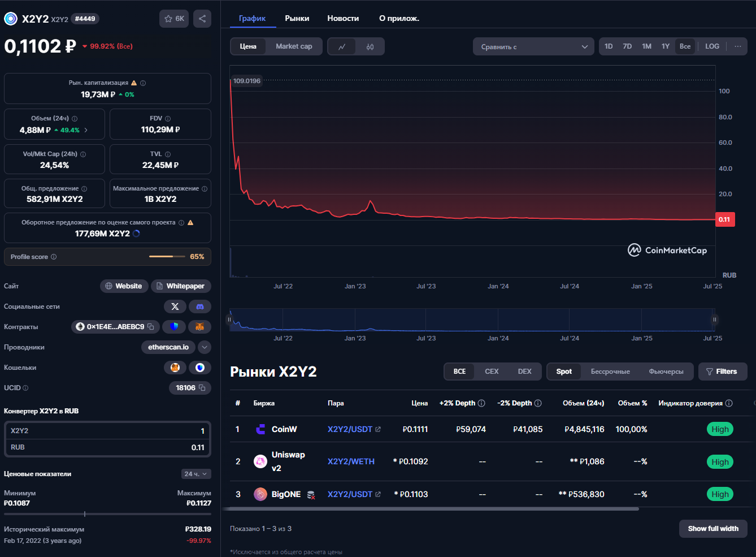
Task: Show Profile score info icon
Action: click(54, 257)
